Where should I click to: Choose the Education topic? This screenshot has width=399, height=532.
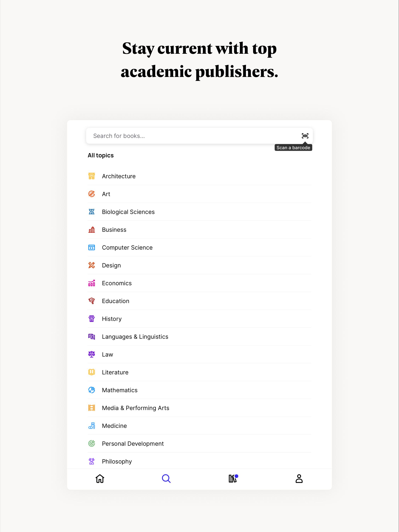(x=115, y=301)
